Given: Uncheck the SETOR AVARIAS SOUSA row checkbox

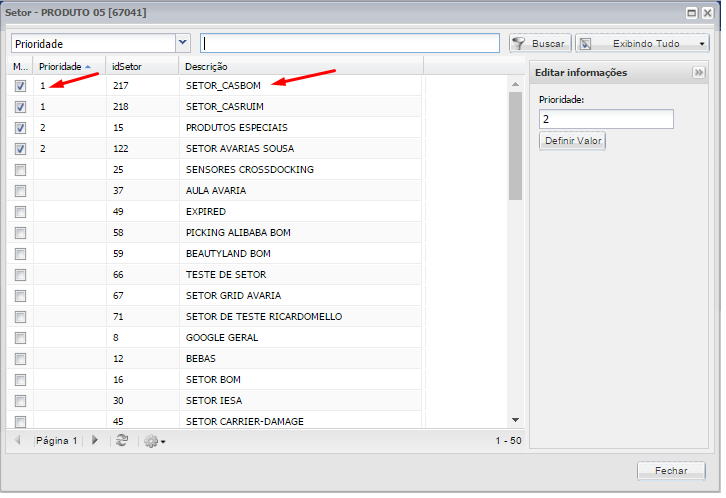Looking at the screenshot, I should 20,149.
